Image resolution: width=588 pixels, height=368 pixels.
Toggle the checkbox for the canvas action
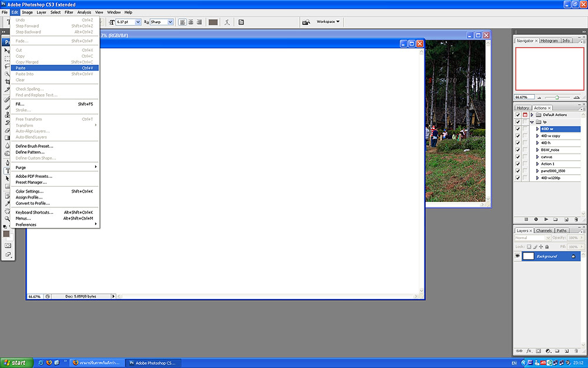pyautogui.click(x=517, y=157)
